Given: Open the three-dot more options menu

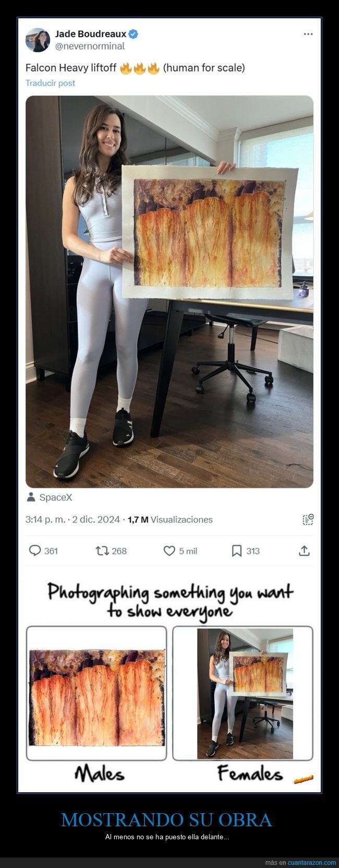Looking at the screenshot, I should pos(308,34).
